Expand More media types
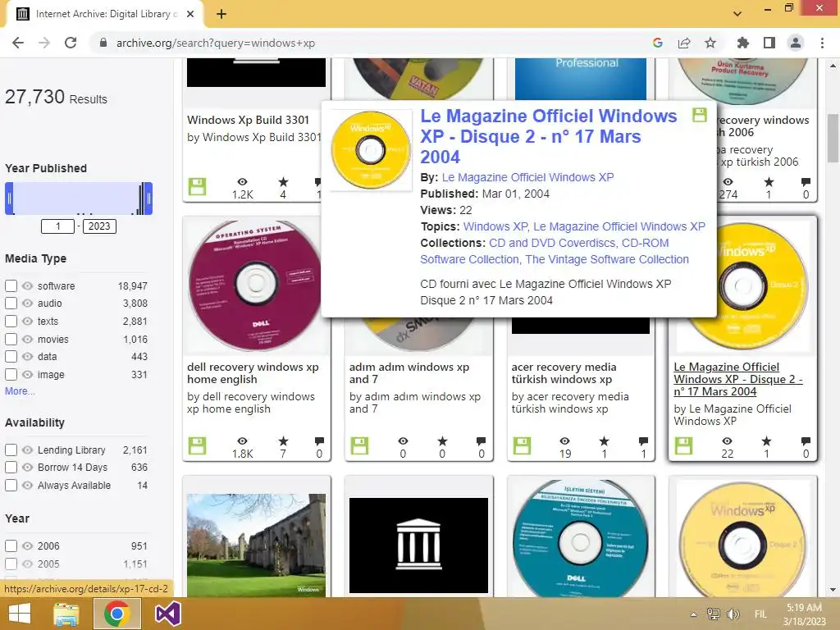 click(20, 391)
